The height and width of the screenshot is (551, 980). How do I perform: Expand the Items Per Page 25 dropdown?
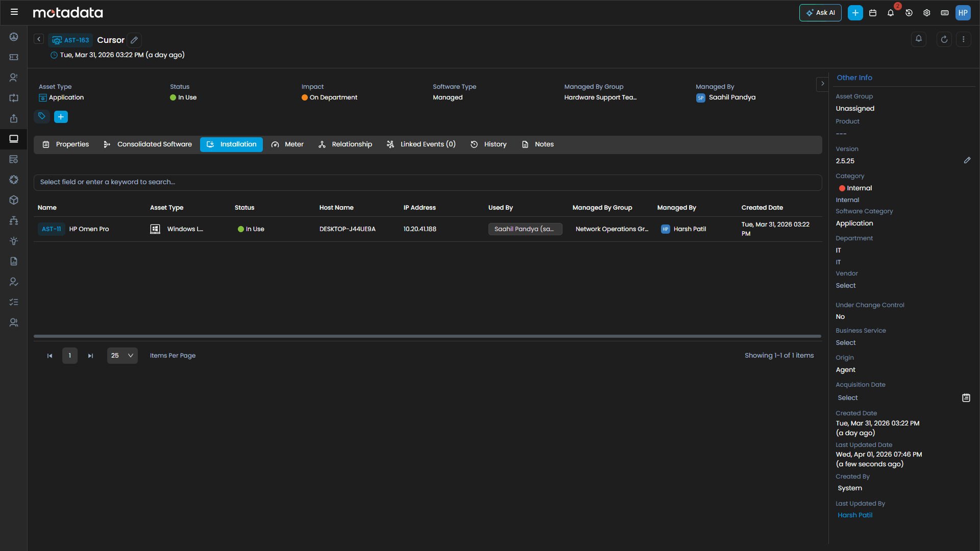tap(122, 355)
